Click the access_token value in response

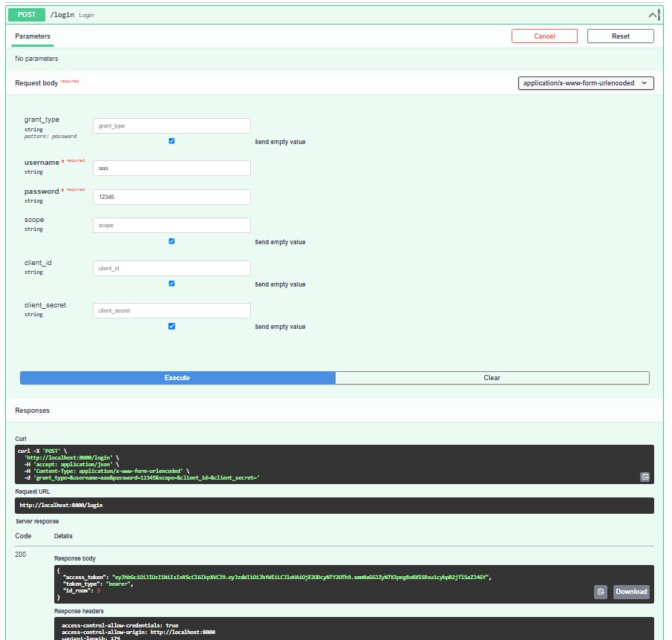click(299, 578)
